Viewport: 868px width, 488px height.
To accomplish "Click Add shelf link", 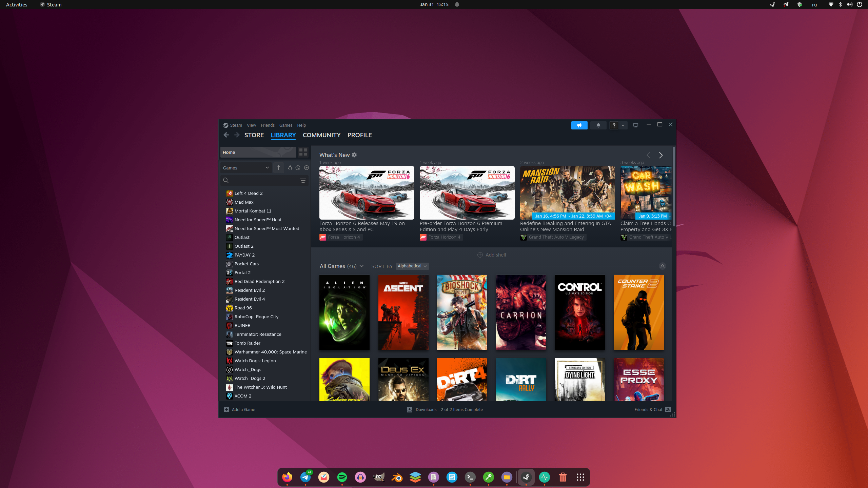I will (x=492, y=255).
